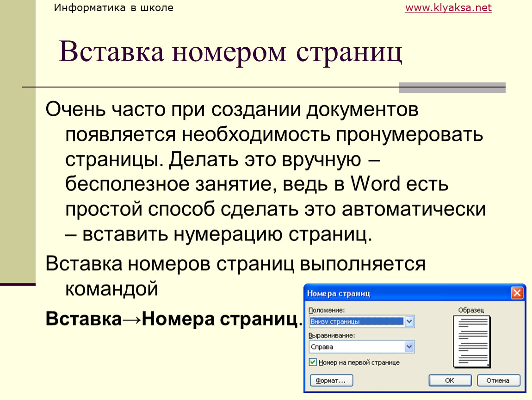Click the Образец page preview

472,342
